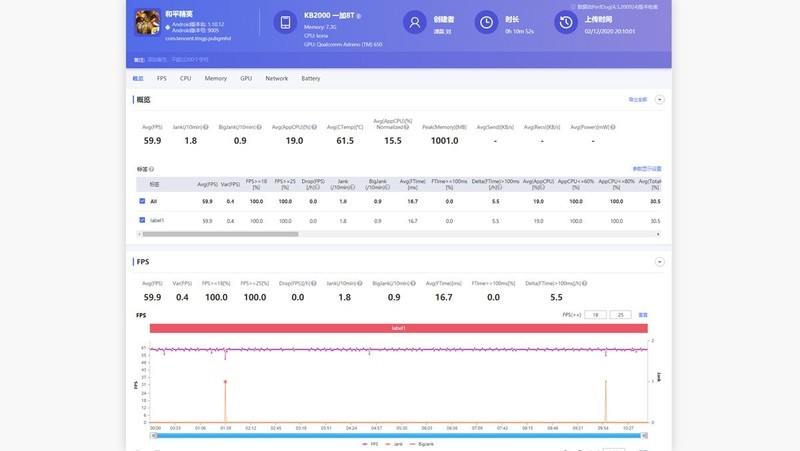Image resolution: width=800 pixels, height=451 pixels.
Task: Click the creator user profile icon
Action: coord(413,22)
